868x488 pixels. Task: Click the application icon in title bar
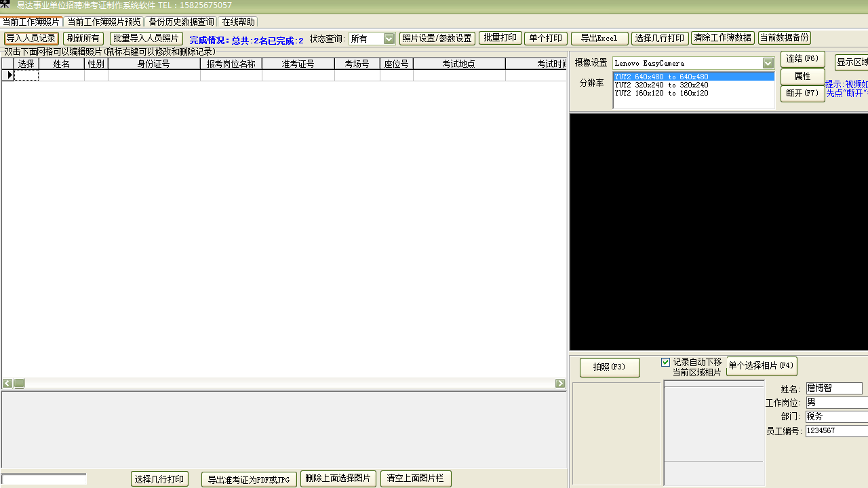5,5
